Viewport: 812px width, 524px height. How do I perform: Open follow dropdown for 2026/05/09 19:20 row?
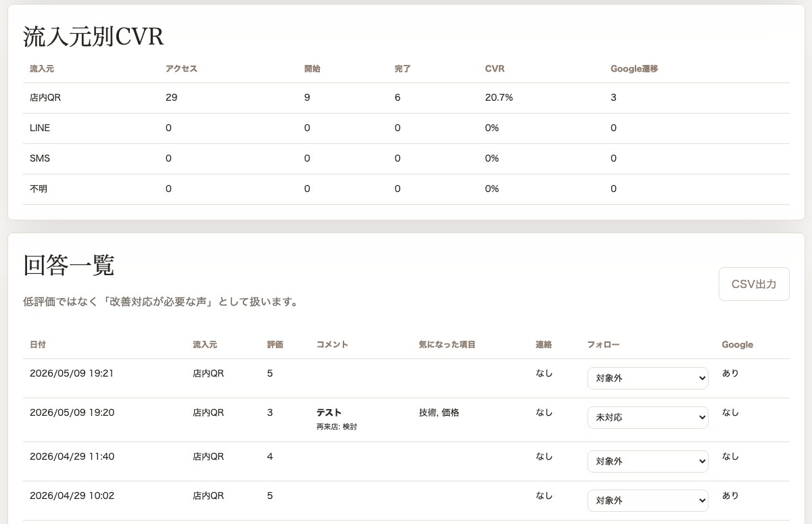(648, 417)
